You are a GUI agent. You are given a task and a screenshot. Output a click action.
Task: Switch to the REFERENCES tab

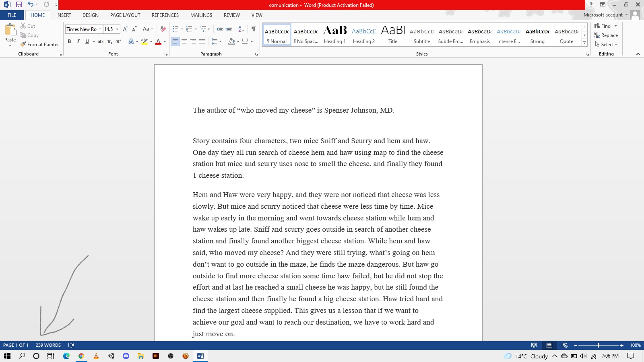pos(165,15)
